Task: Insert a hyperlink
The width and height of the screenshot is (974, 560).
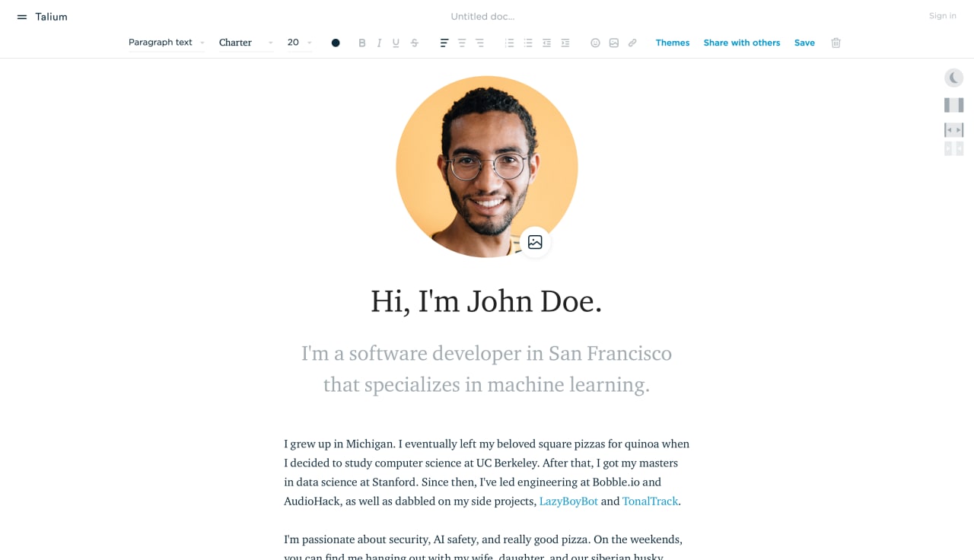Action: 632,43
